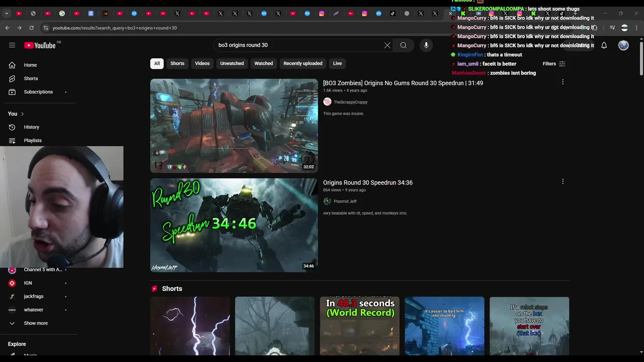Open search Filters

[554, 64]
